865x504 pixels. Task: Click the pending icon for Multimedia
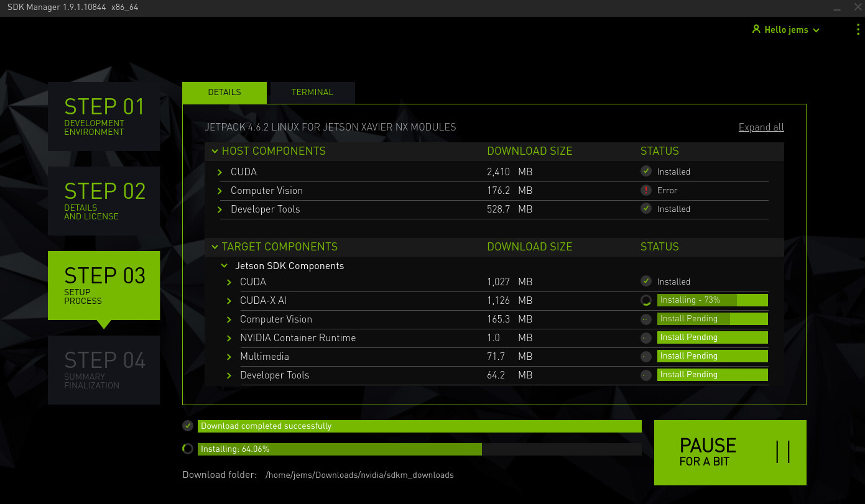click(646, 356)
